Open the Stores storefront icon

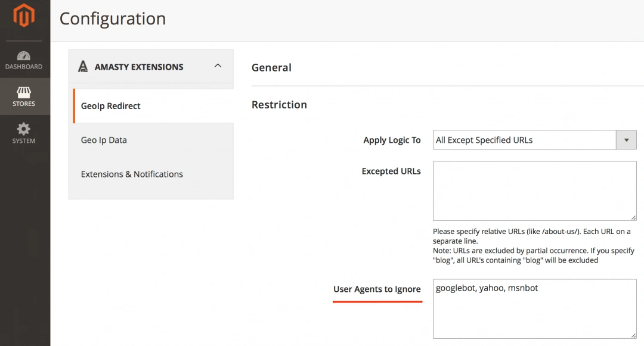click(24, 93)
